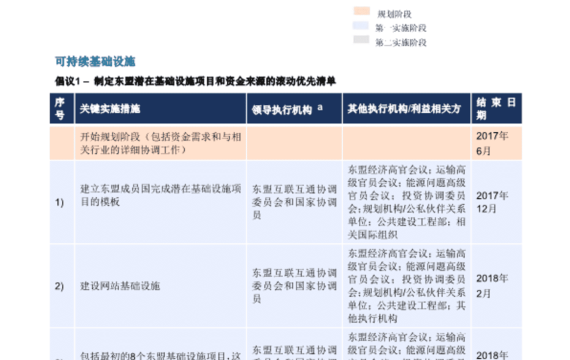Screen dimensions: 570x360
Task: Click the 倡议1 initiative title line
Action: tap(195, 81)
